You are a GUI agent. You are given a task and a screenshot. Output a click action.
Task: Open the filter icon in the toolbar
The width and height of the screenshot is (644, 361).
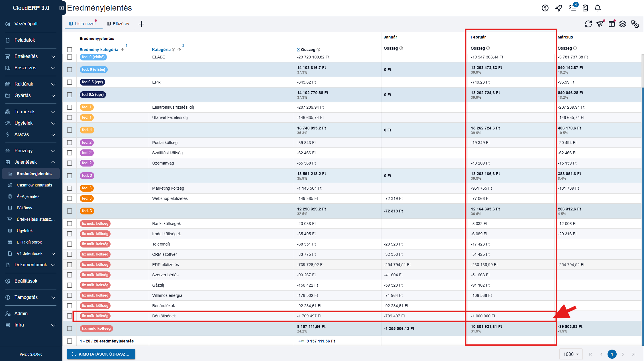600,24
